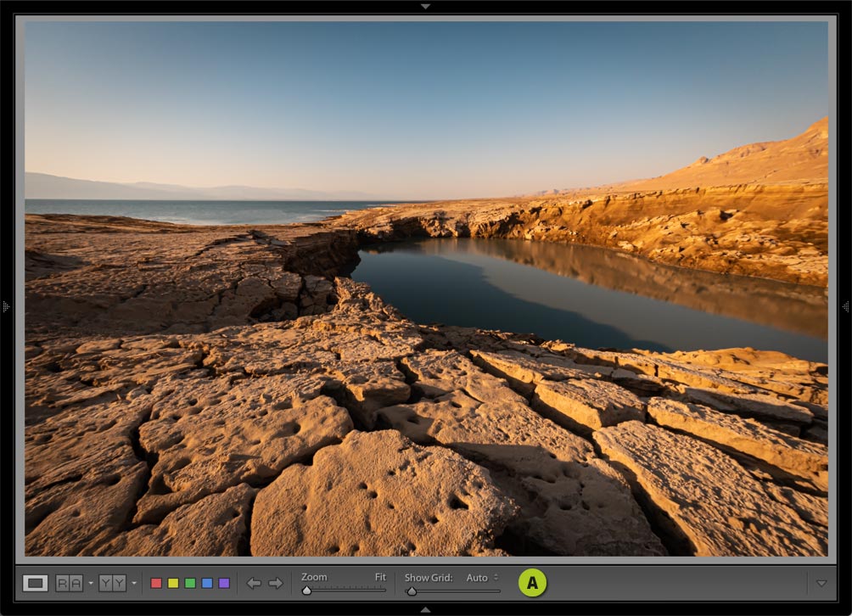The height and width of the screenshot is (616, 852).
Task: Go to the next photo arrow
Action: point(276,584)
